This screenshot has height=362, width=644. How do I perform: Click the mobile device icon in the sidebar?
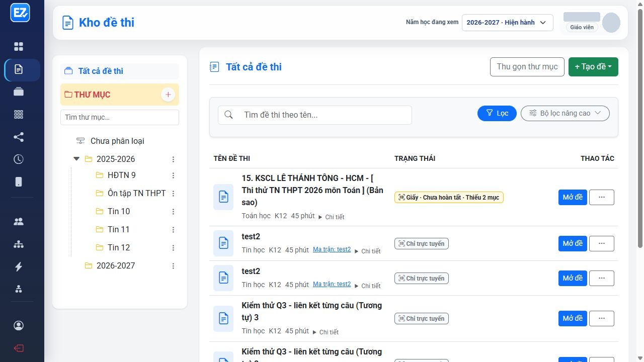[x=19, y=182]
